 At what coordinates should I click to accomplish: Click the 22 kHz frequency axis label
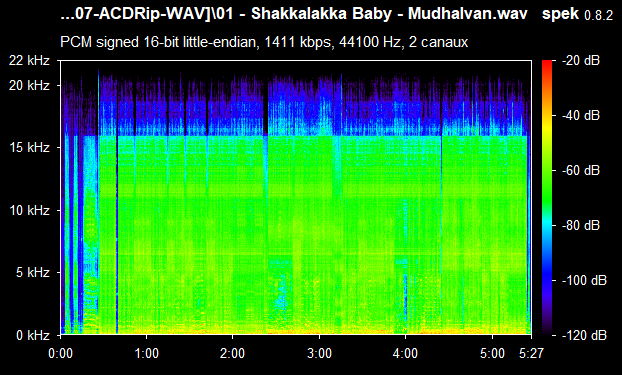point(29,60)
